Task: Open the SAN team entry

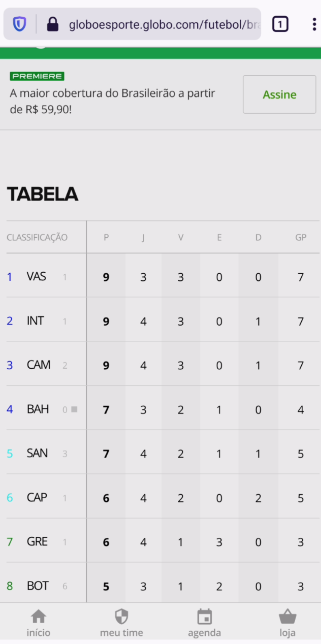Action: click(x=163, y=454)
